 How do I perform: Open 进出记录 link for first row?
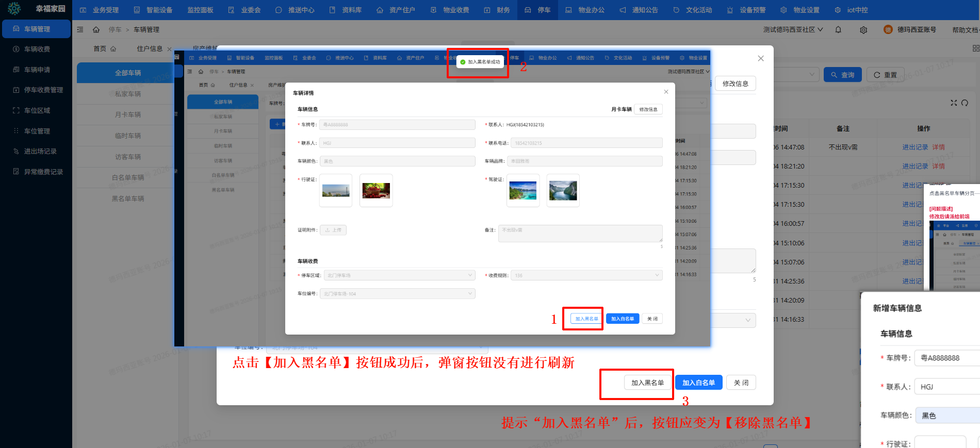[914, 147]
